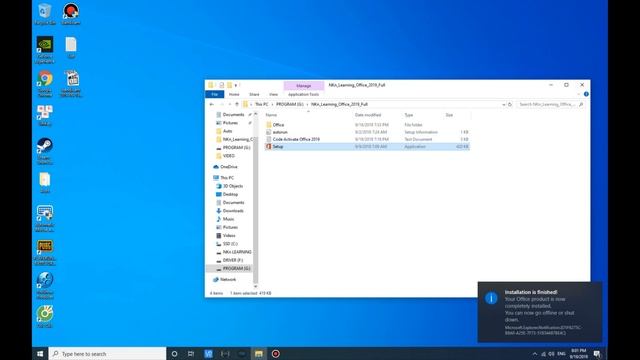Open Google Chrome desktop shortcut

click(x=45, y=84)
